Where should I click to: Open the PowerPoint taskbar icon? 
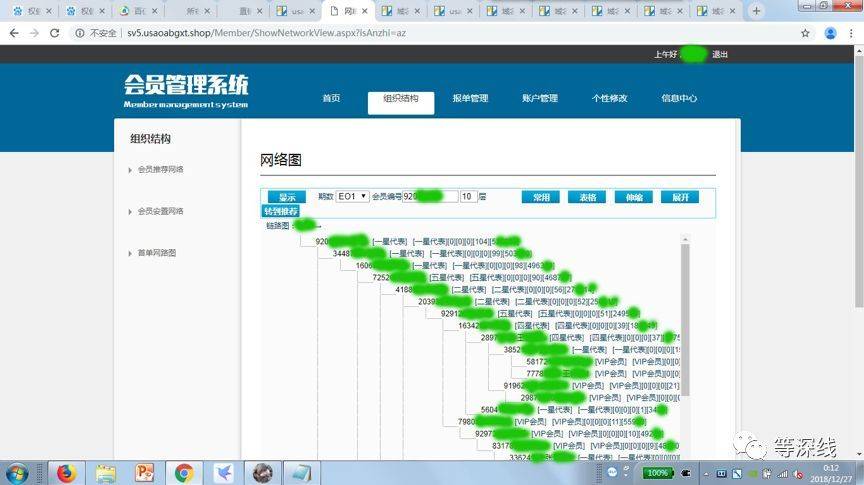click(x=144, y=473)
